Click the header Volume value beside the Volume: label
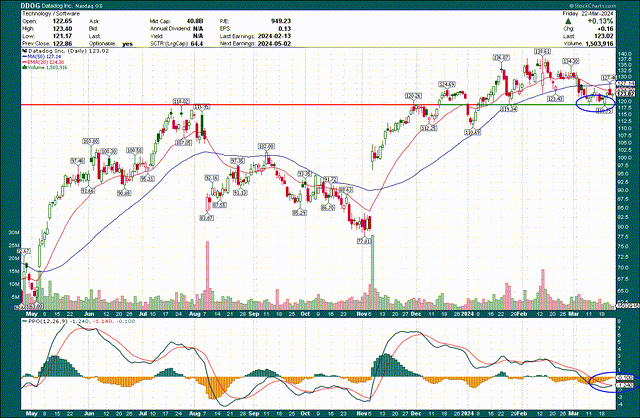 tap(598, 43)
